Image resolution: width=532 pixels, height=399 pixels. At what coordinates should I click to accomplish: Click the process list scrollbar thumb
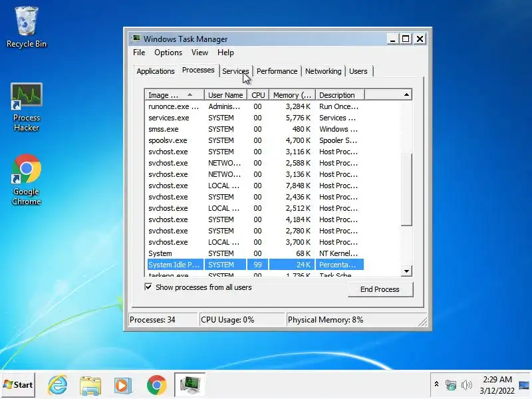[x=406, y=190]
